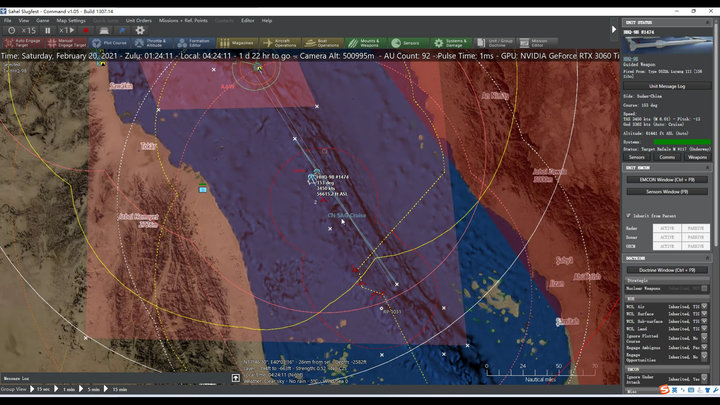720x405 pixels.
Task: Open WCS Land dropdown
Action: (704, 328)
